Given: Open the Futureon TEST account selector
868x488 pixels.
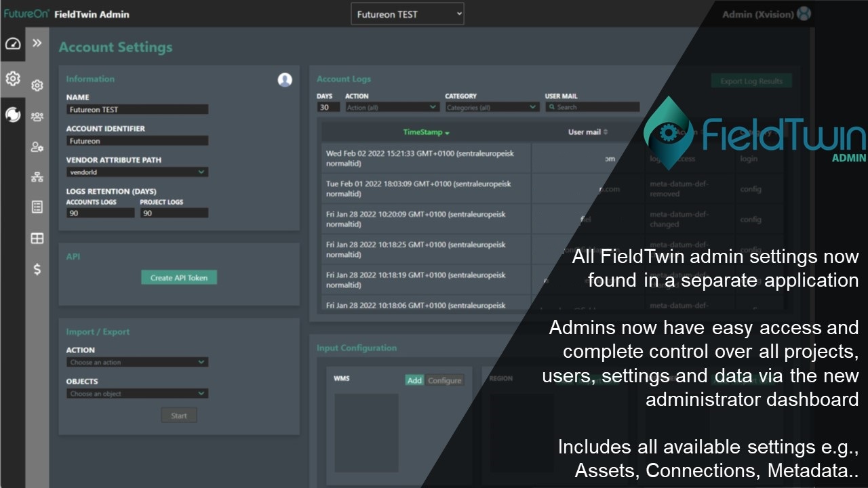Looking at the screenshot, I should [408, 14].
